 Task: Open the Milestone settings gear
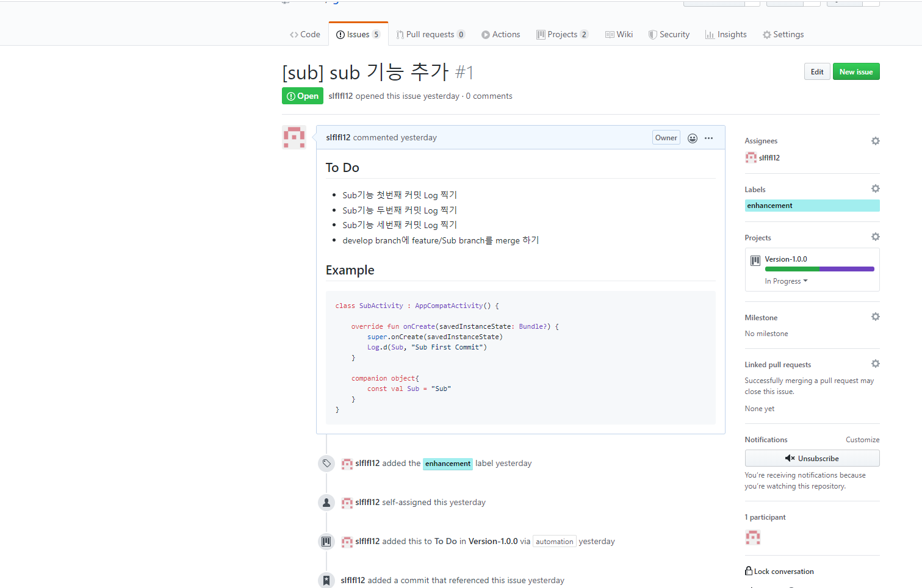tap(875, 317)
